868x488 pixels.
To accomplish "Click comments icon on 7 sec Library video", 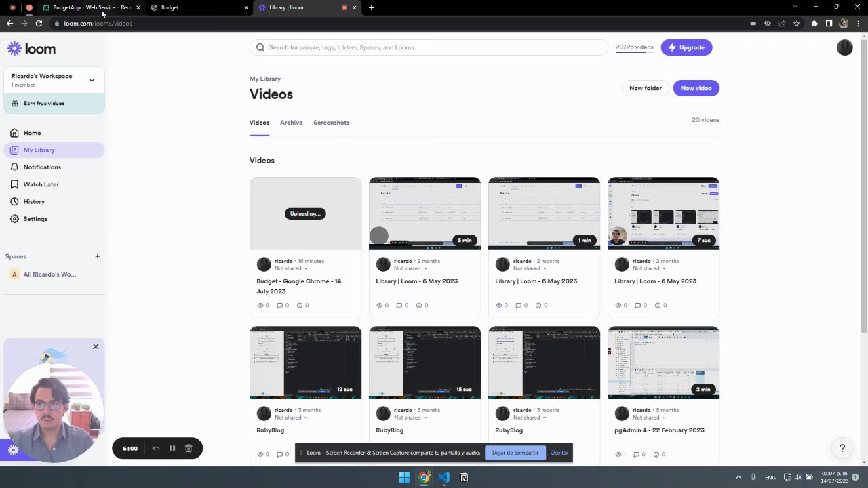I will tap(638, 306).
